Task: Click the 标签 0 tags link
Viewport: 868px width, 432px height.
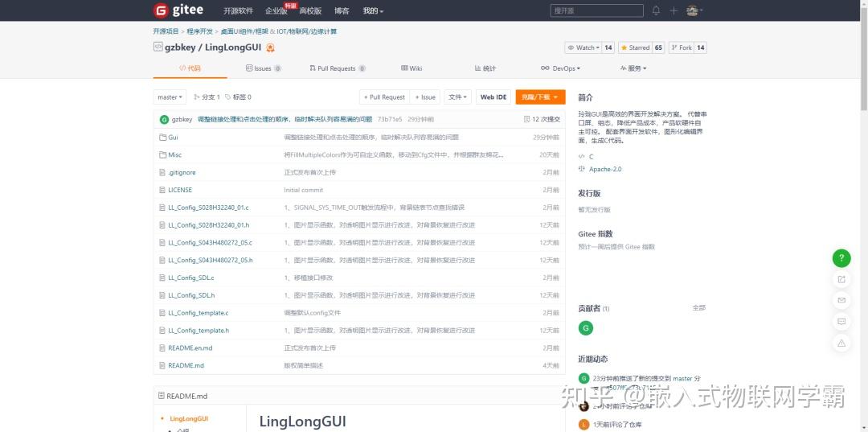Action: pos(238,97)
